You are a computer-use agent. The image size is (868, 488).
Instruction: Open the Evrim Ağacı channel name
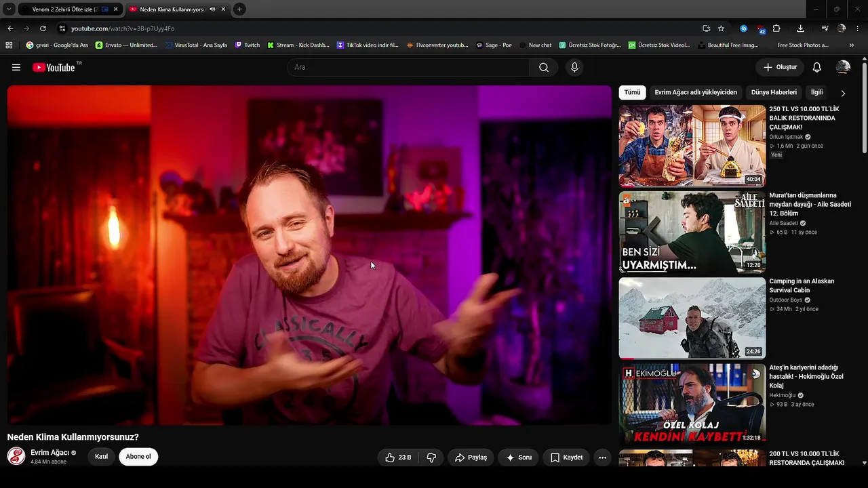click(x=50, y=453)
